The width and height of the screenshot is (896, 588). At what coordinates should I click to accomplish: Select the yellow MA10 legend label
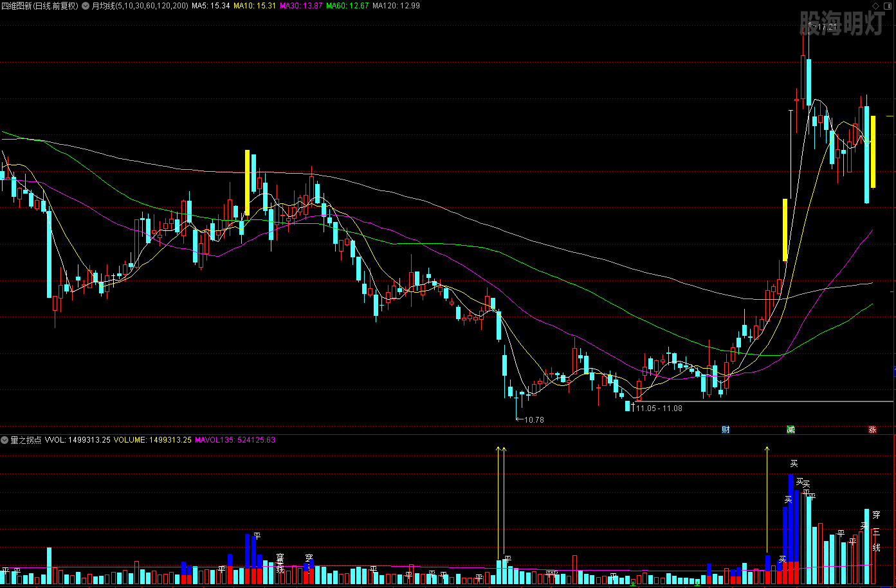coord(255,6)
